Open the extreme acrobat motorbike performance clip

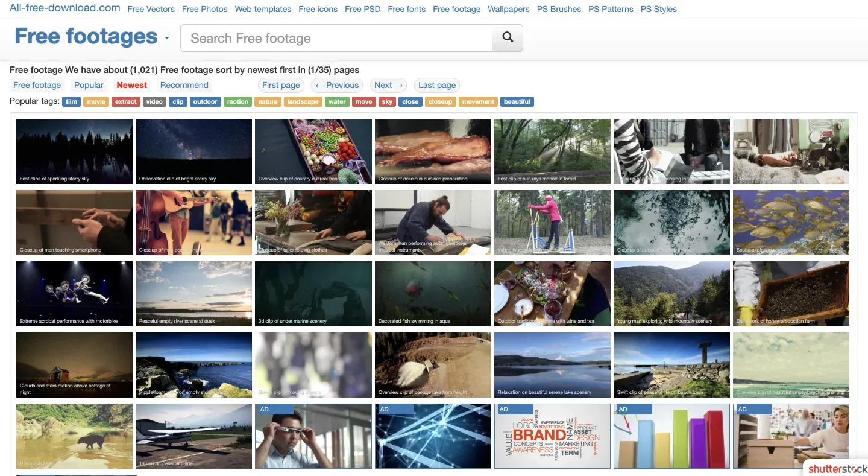(74, 293)
